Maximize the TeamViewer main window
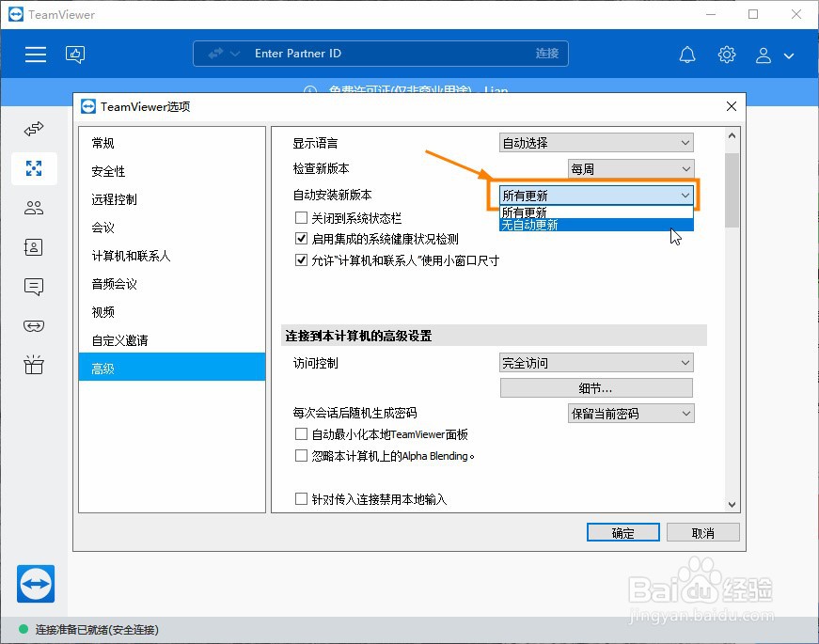Screen dimensions: 819x644 [x=753, y=14]
